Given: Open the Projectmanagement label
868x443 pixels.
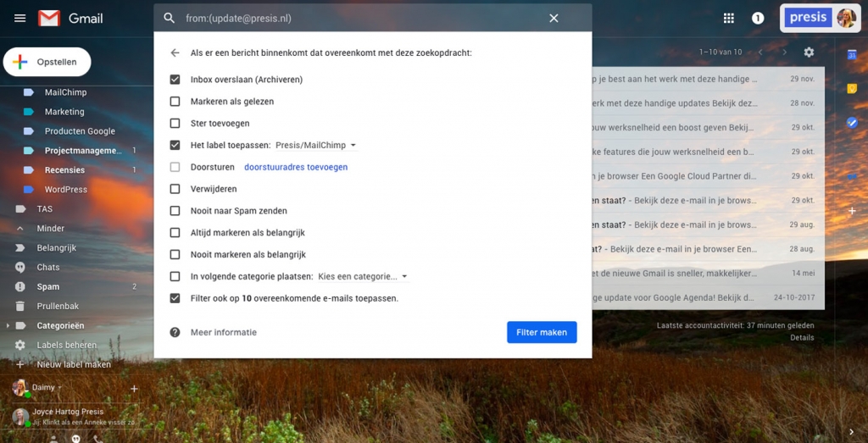Looking at the screenshot, I should 82,151.
